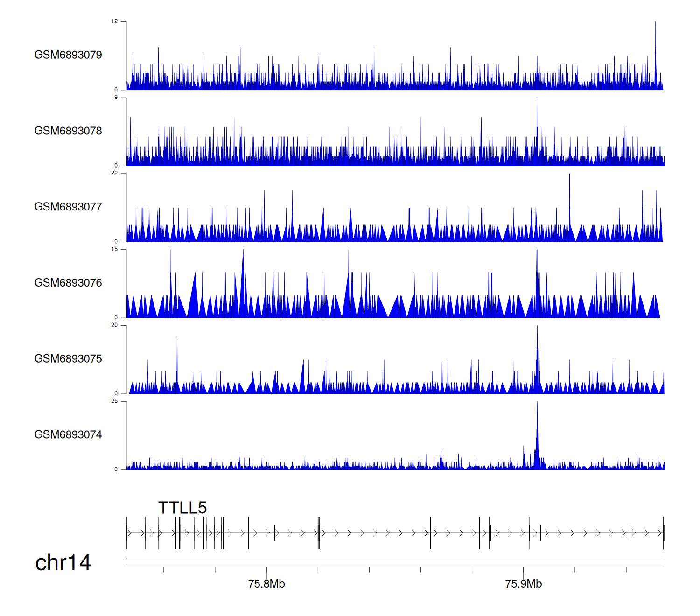Select the GSM6893074 track label
700x616 pixels.
pyautogui.click(x=68, y=435)
